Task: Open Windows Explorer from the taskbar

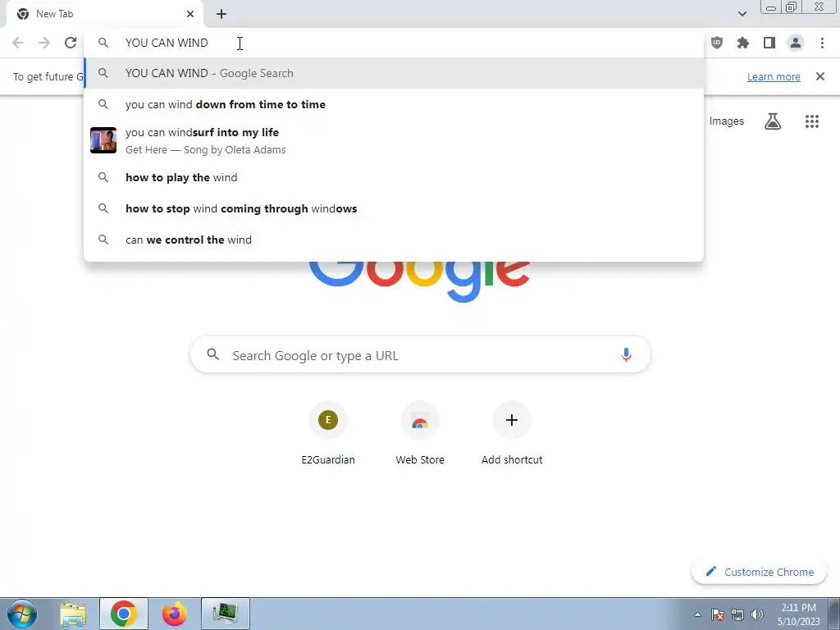Action: coord(73,614)
